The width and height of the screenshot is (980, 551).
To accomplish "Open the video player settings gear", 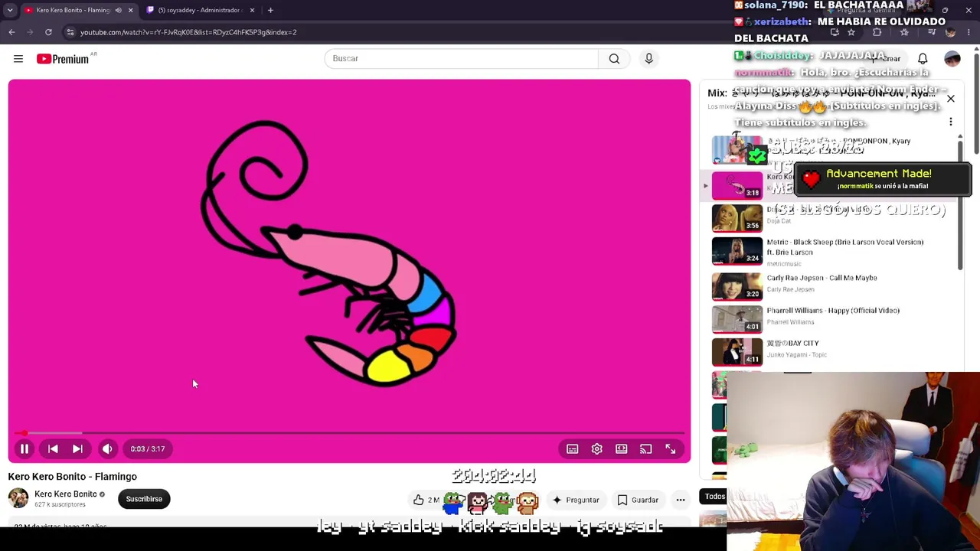I will click(x=597, y=449).
